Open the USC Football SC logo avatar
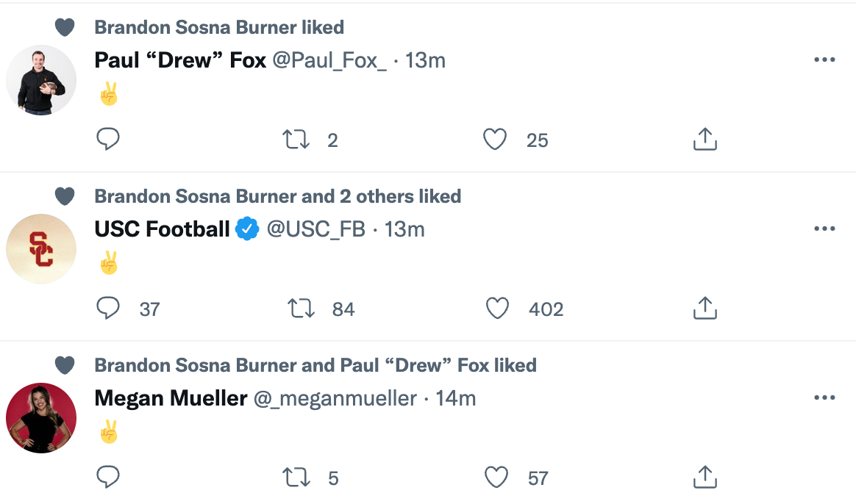 (x=41, y=249)
